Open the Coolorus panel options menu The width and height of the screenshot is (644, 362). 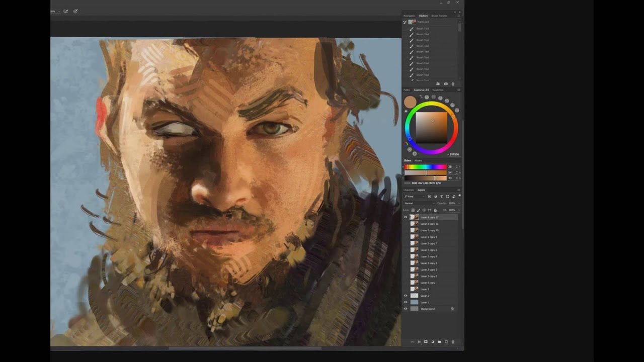tap(459, 90)
